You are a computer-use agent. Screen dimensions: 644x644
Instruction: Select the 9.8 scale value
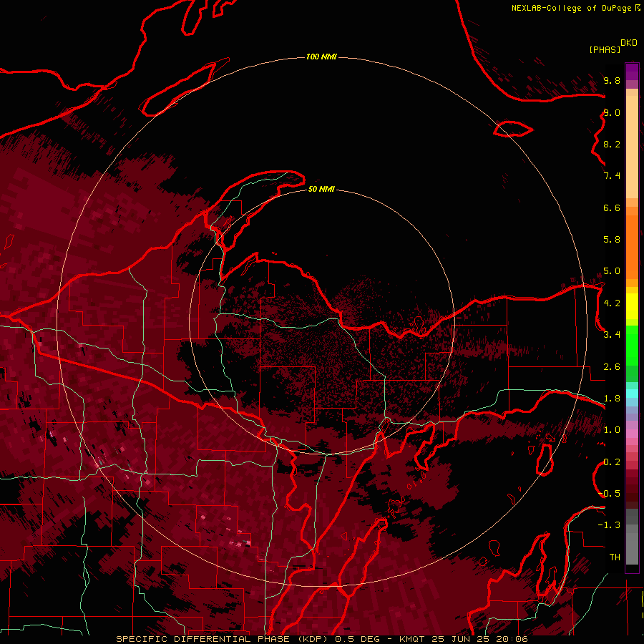pyautogui.click(x=612, y=80)
